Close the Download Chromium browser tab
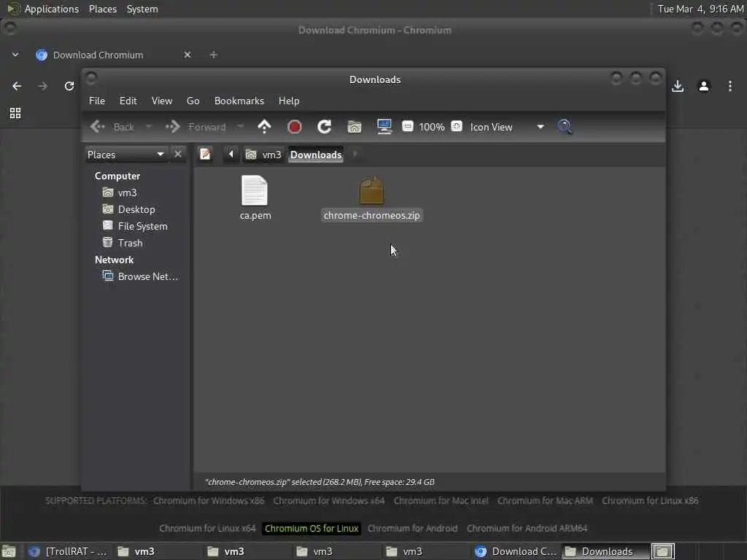 tap(187, 55)
